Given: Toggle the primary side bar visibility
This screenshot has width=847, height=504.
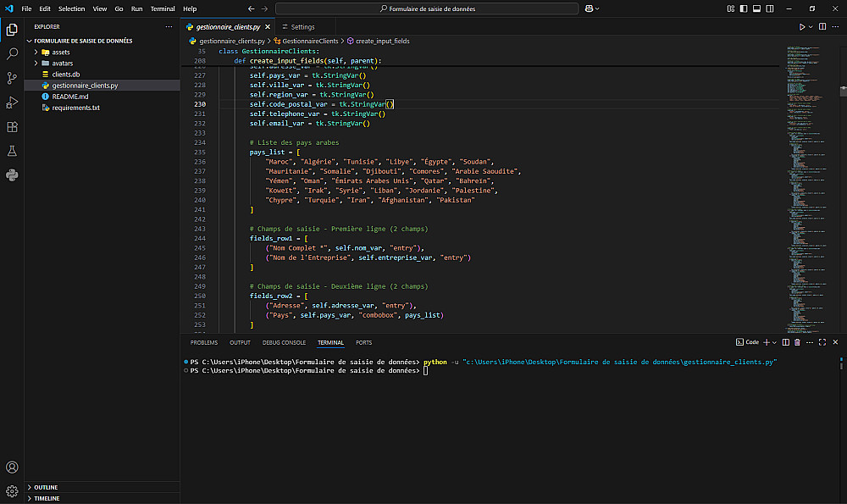Looking at the screenshot, I should 745,8.
